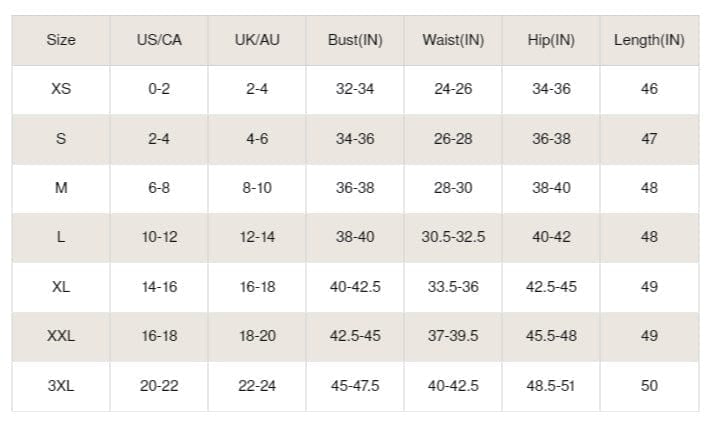Select the length value 50 cell
This screenshot has height=426, width=713.
point(649,386)
